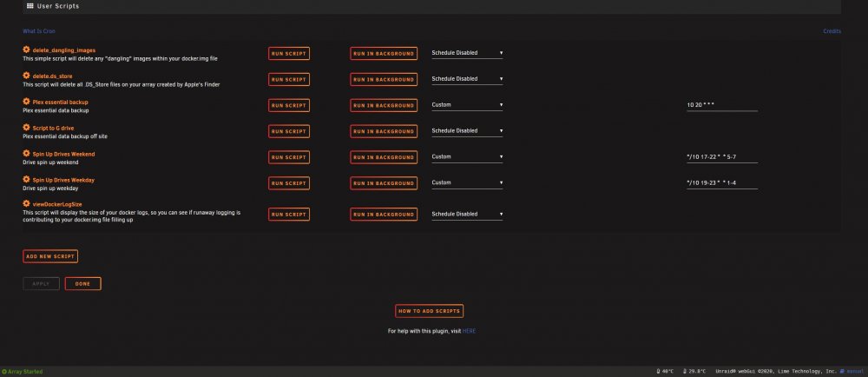Click the Script to G drive name
The height and width of the screenshot is (377, 868).
pyautogui.click(x=53, y=128)
